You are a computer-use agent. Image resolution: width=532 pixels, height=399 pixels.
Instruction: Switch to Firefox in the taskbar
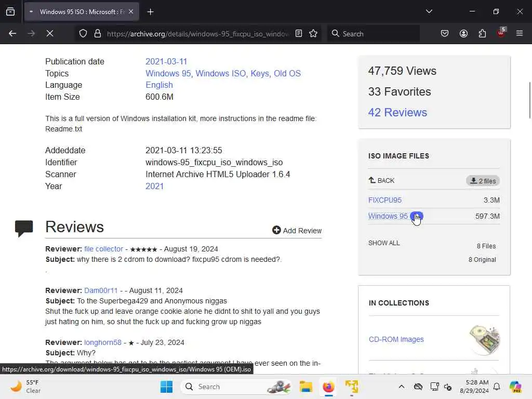point(328,387)
